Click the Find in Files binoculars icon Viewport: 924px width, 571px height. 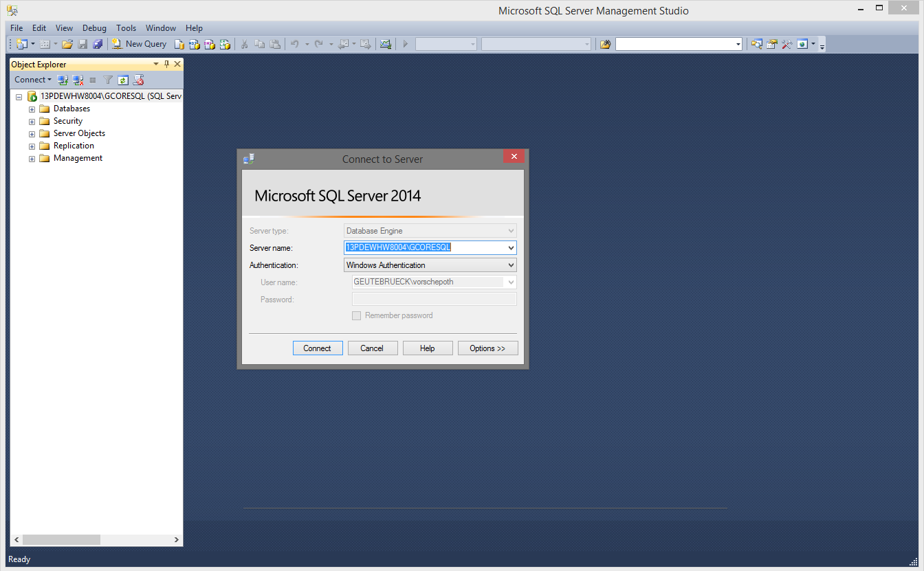coord(605,44)
